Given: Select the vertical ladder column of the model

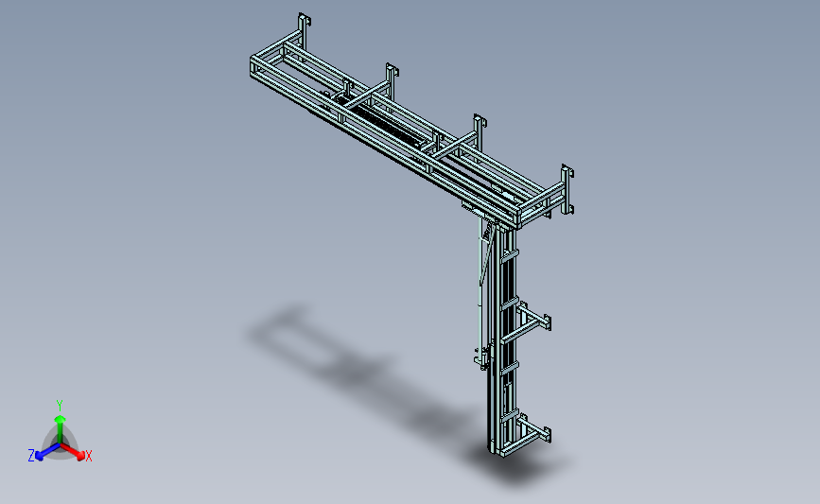Looking at the screenshot, I should point(503,339).
